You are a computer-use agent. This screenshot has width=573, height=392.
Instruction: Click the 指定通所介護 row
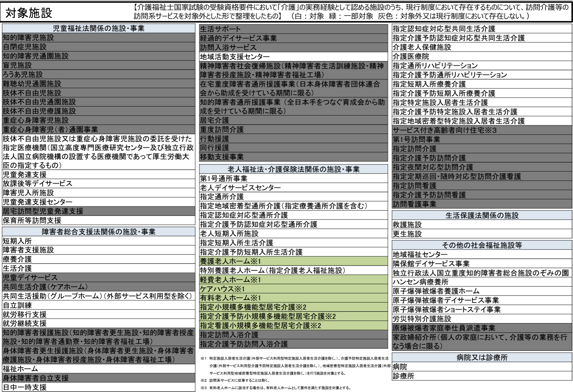point(293,197)
